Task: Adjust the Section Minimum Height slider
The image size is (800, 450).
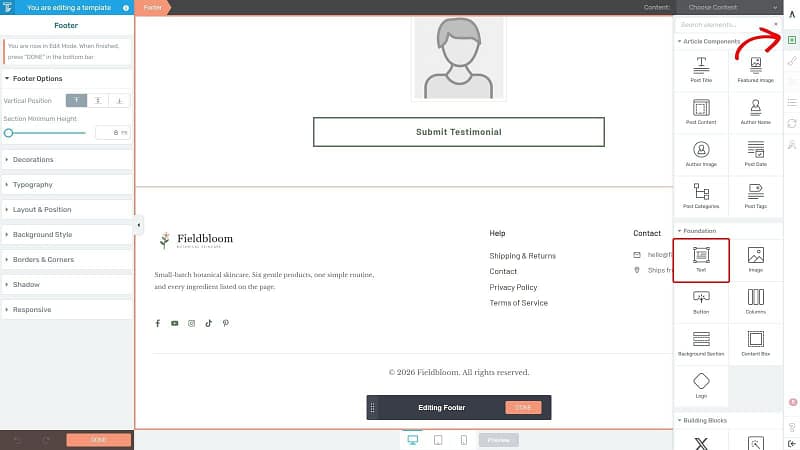Action: [x=45, y=133]
